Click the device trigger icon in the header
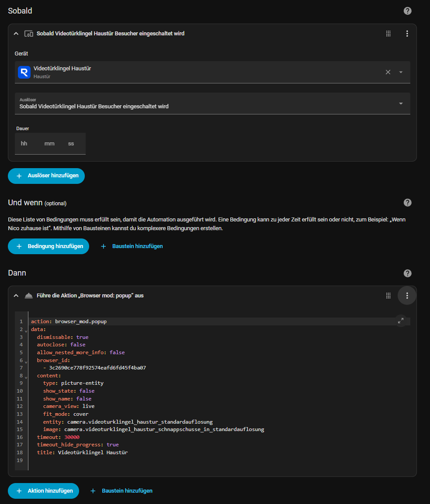The height and width of the screenshot is (504, 430). (29, 34)
